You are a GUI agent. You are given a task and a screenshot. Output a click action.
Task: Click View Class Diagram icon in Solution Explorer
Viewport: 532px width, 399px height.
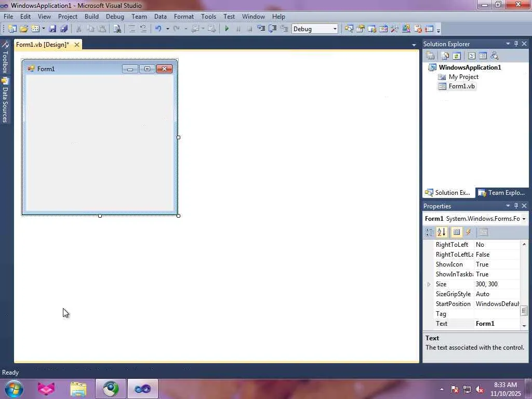point(495,56)
